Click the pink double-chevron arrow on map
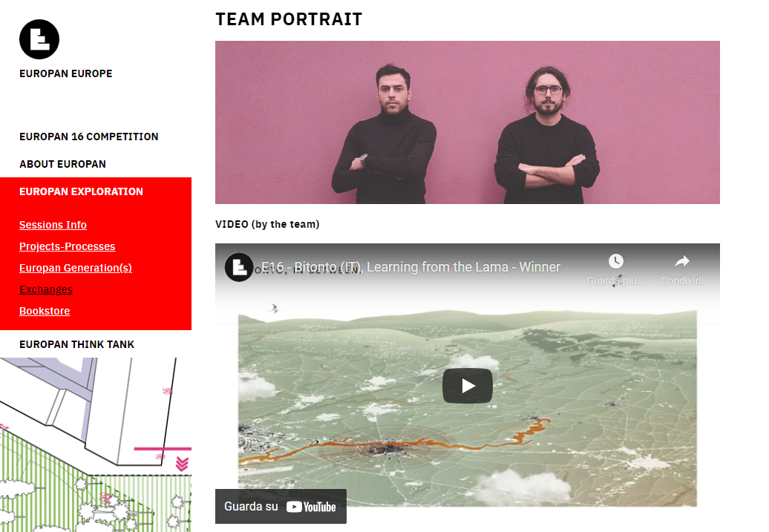This screenshot has width=769, height=532. [182, 464]
